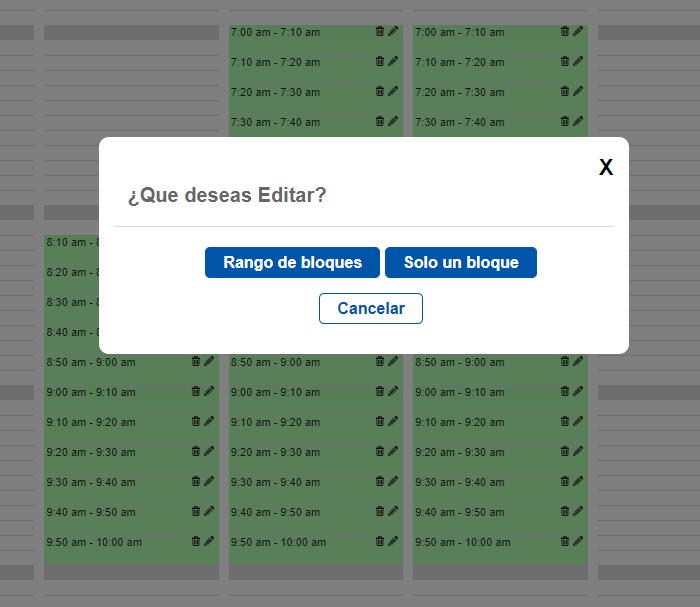The image size is (700, 607).
Task: Delete the 9:20 am block in right column
Action: pyautogui.click(x=565, y=451)
